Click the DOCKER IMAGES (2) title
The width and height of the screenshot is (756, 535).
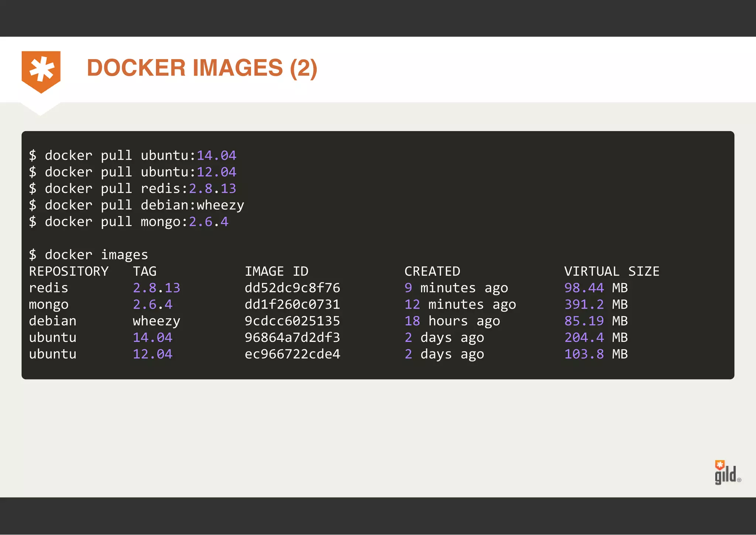(202, 68)
